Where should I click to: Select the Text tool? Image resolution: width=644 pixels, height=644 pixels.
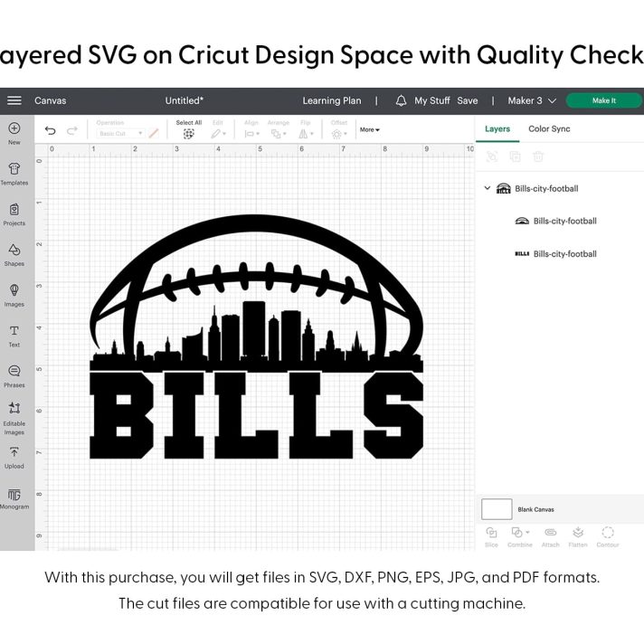pos(14,336)
